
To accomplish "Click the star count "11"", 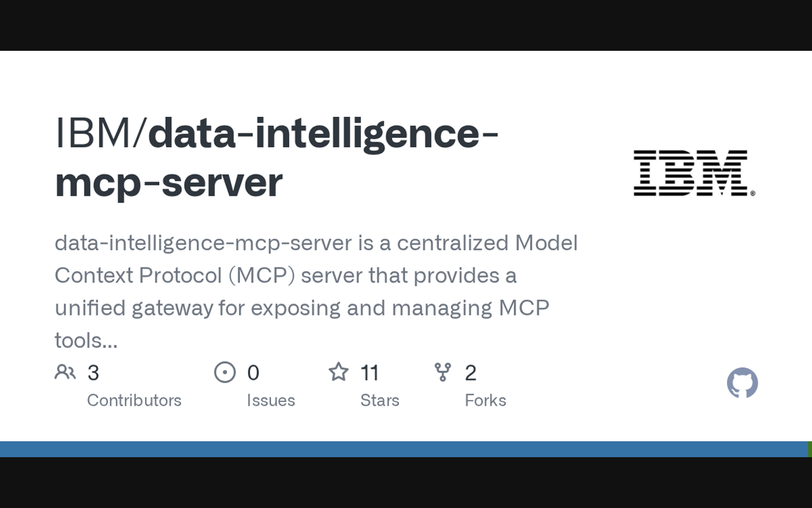I will [369, 373].
